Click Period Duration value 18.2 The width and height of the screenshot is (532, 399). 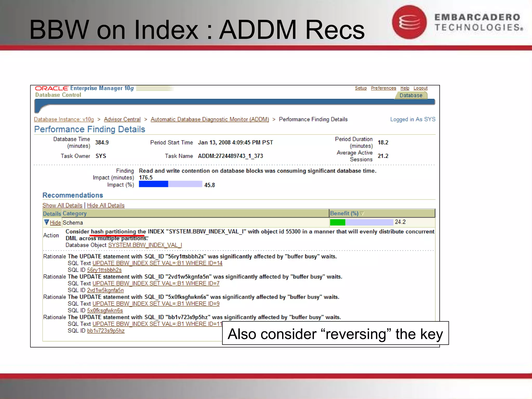point(383,142)
